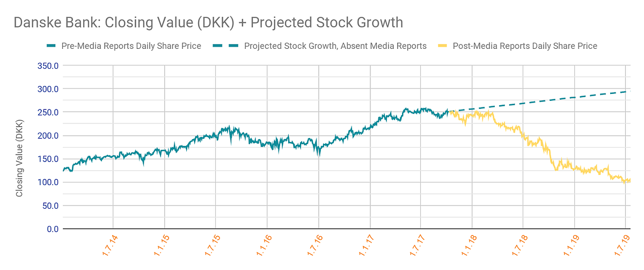Select the Post-Media Reports legend label
The height and width of the screenshot is (270, 644).
pyautogui.click(x=525, y=46)
